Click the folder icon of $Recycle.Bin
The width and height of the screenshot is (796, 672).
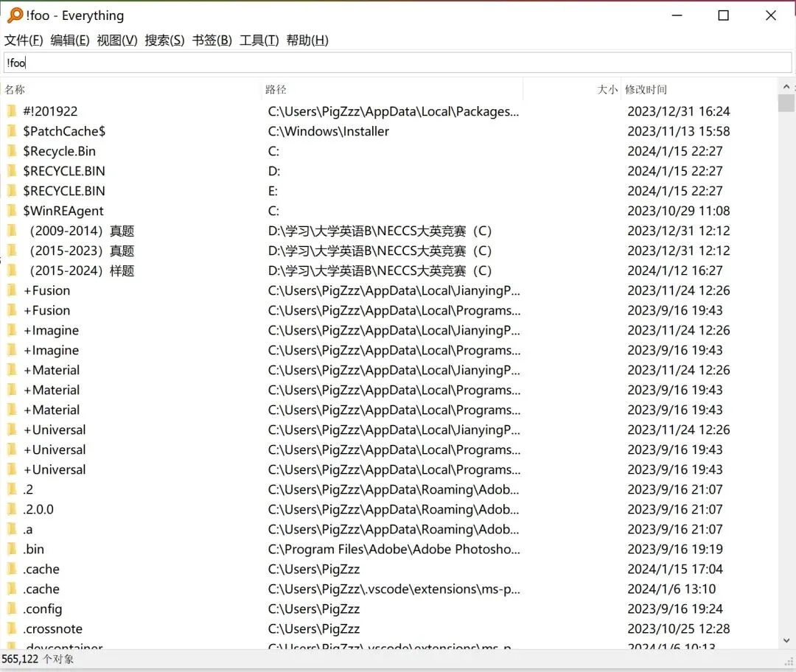point(12,151)
